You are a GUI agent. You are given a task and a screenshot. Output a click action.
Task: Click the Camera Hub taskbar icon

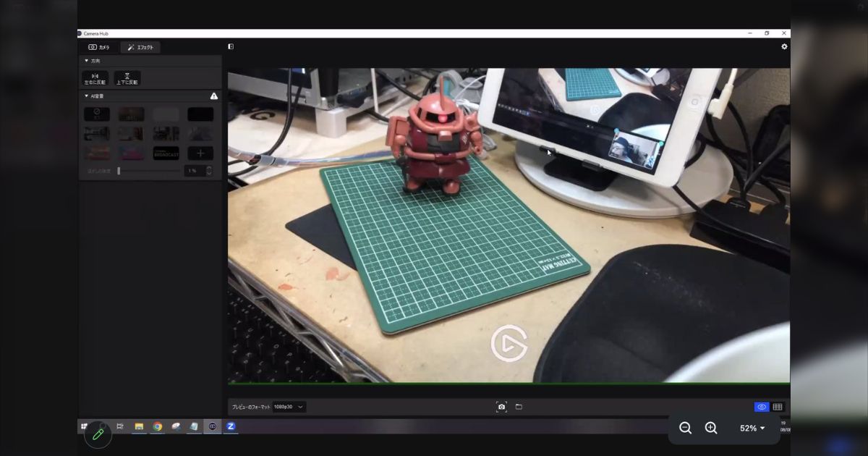point(212,426)
